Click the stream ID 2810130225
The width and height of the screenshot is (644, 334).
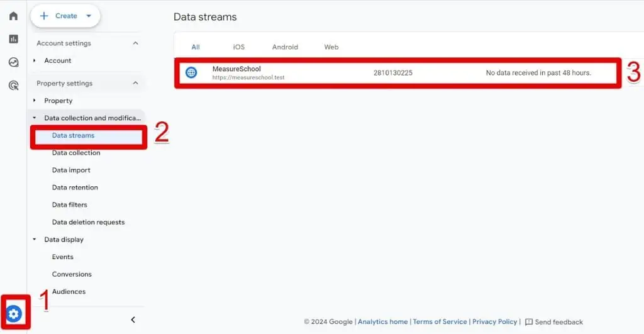[x=392, y=73]
